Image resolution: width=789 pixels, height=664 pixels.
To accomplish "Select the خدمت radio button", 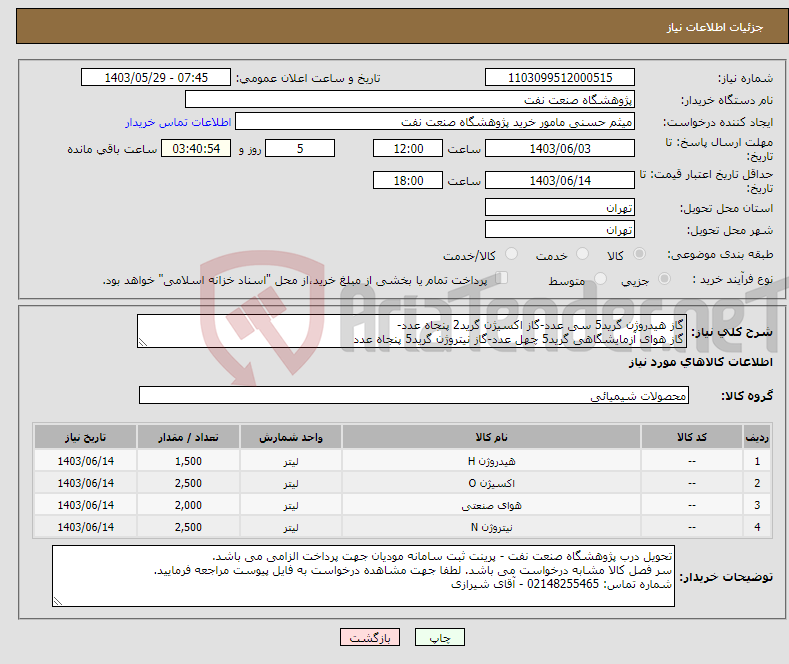I will click(x=582, y=254).
